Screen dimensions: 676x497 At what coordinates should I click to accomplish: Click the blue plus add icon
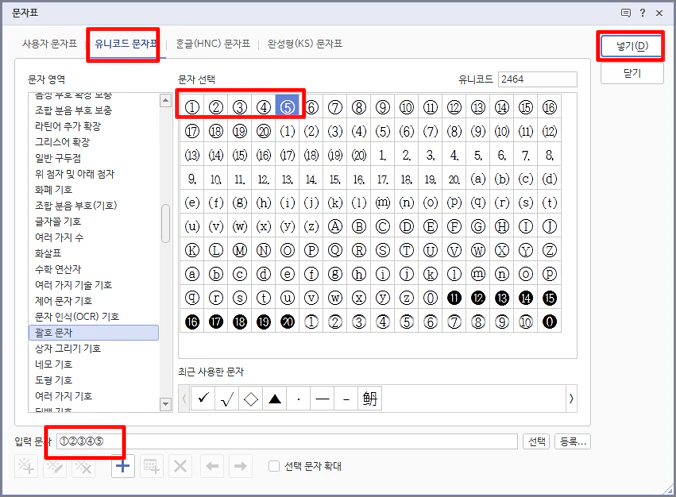(123, 466)
